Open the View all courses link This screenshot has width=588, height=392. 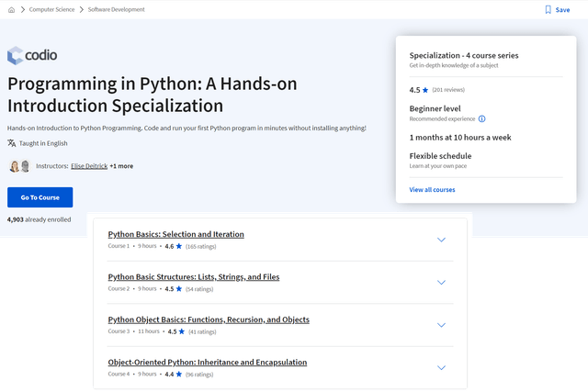pyautogui.click(x=432, y=190)
